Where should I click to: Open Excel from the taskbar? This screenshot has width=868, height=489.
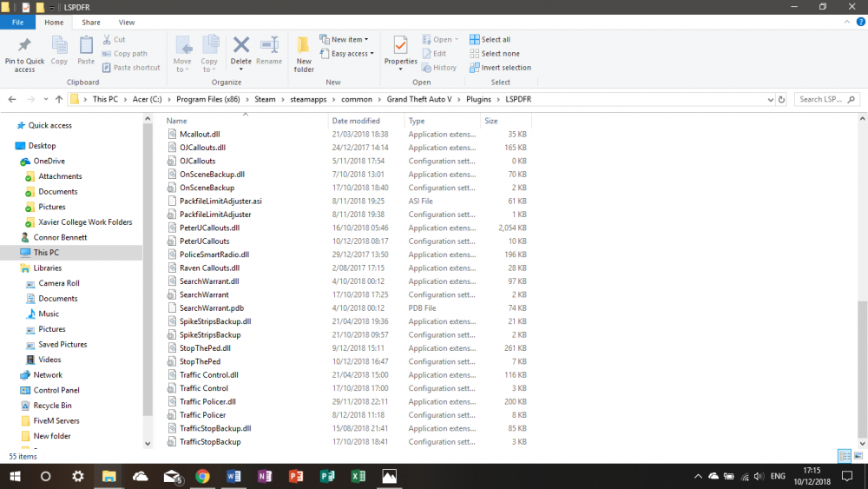pyautogui.click(x=358, y=476)
